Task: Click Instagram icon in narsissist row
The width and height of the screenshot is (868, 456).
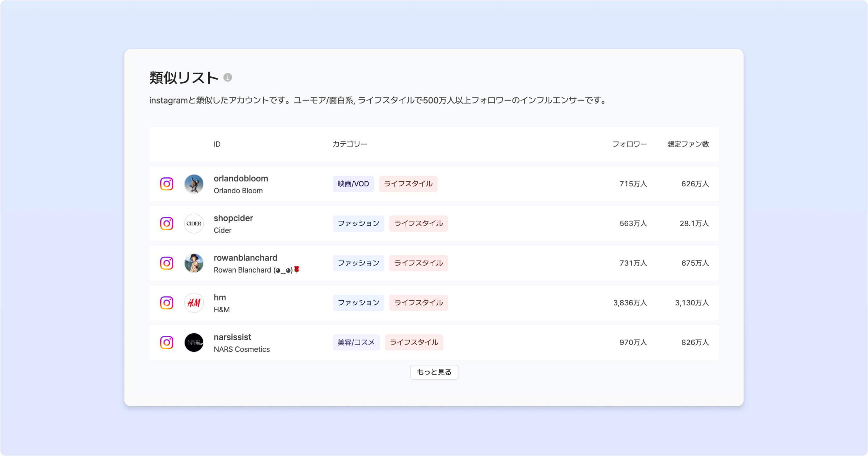Action: point(167,342)
